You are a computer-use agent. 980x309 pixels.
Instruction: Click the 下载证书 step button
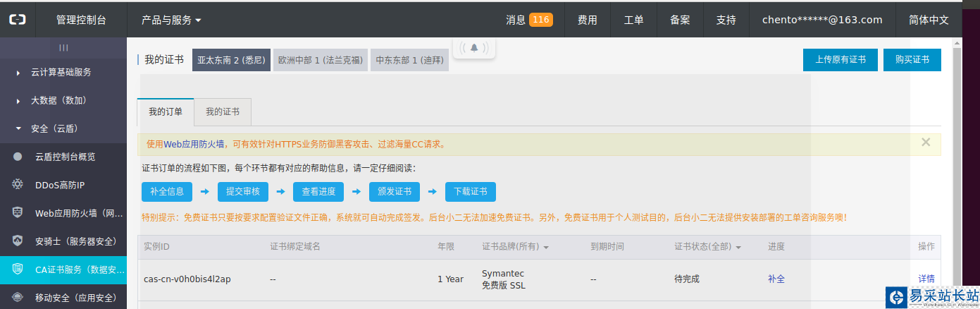[471, 192]
